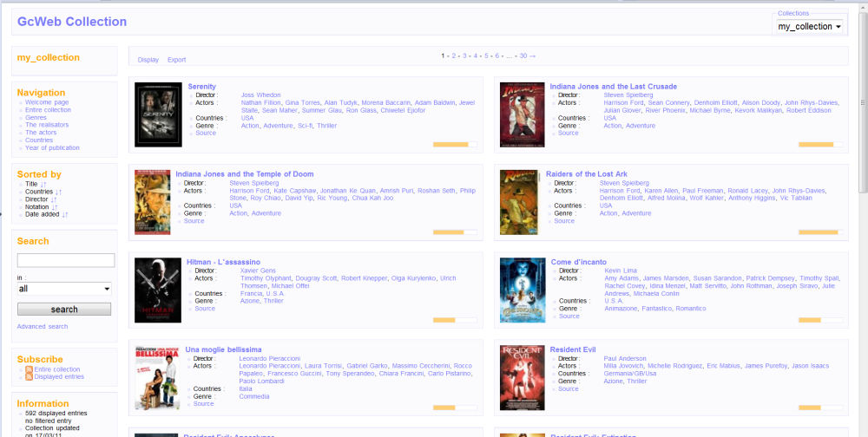Click RSS icon for Entire collection feed
The width and height of the screenshot is (868, 437).
tap(29, 369)
